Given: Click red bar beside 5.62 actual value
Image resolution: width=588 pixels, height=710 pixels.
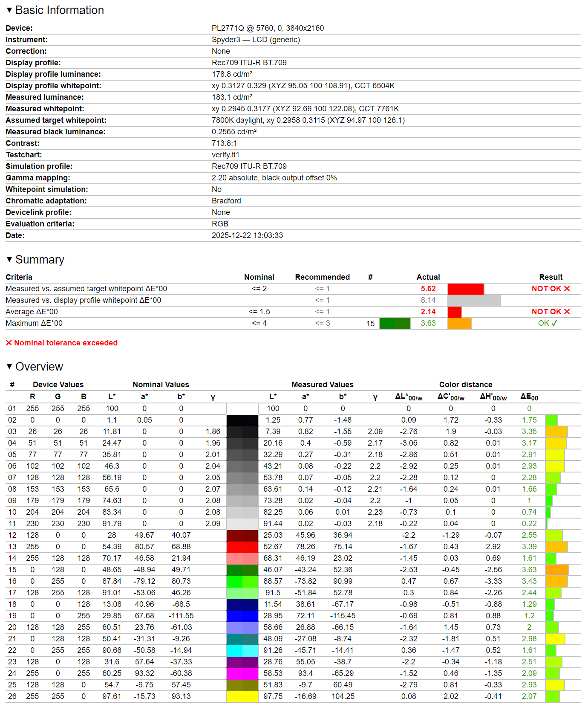Looking at the screenshot, I should pos(465,289).
